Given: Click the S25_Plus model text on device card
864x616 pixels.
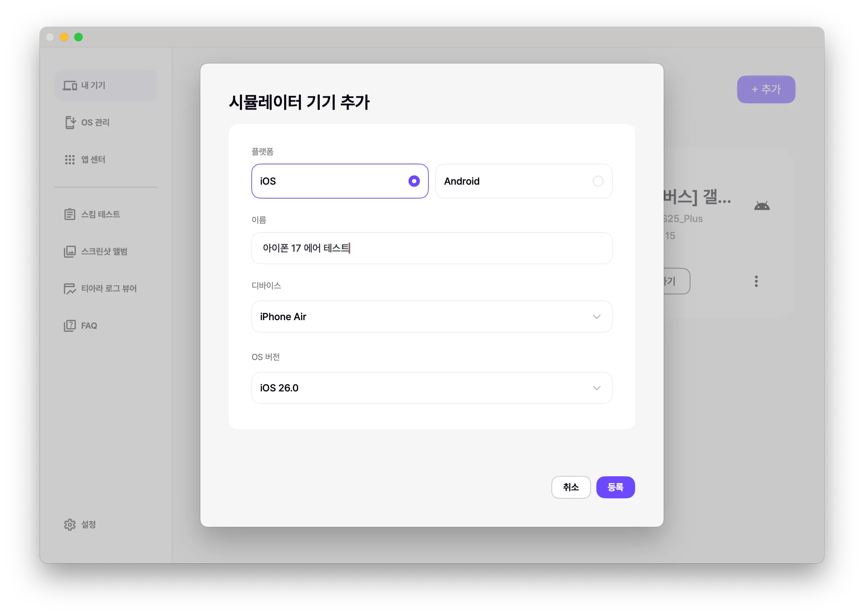Looking at the screenshot, I should click(683, 219).
